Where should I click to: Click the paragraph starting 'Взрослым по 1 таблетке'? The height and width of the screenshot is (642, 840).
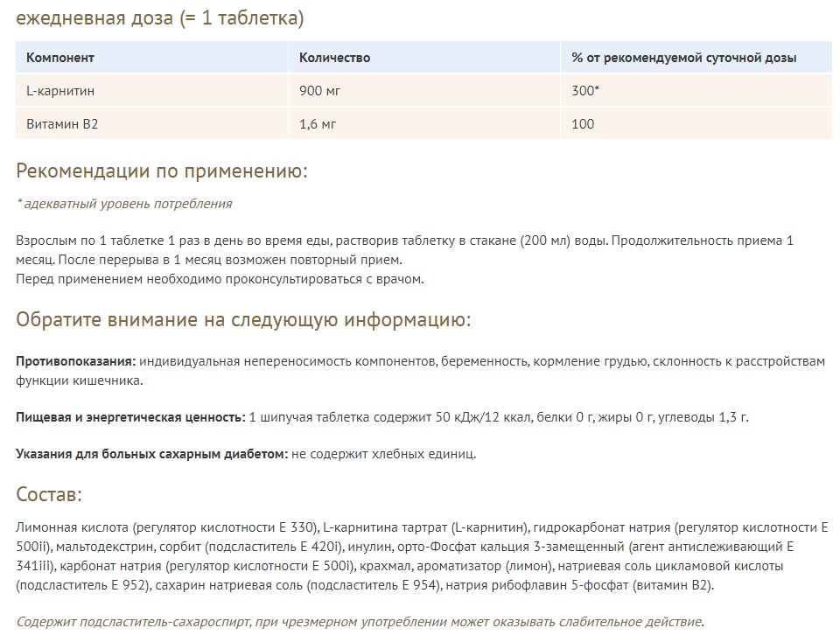click(403, 241)
